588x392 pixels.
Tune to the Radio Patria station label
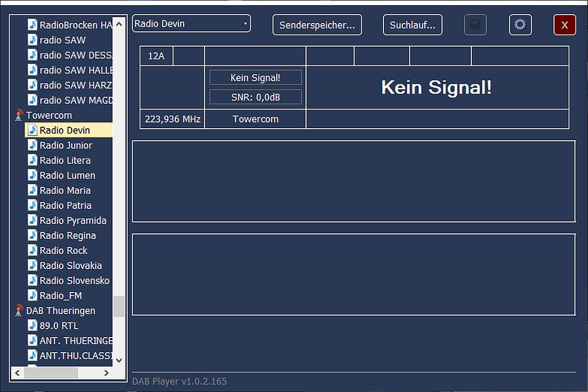(x=65, y=205)
